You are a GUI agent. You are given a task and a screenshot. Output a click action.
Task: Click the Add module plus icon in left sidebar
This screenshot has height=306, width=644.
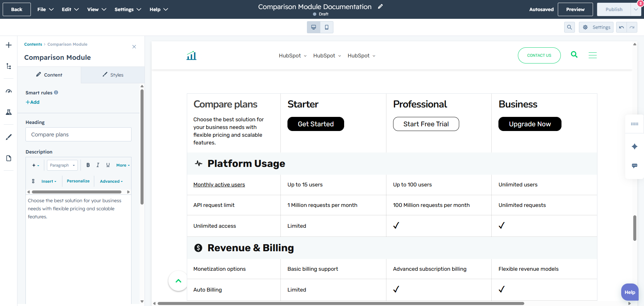click(x=9, y=45)
